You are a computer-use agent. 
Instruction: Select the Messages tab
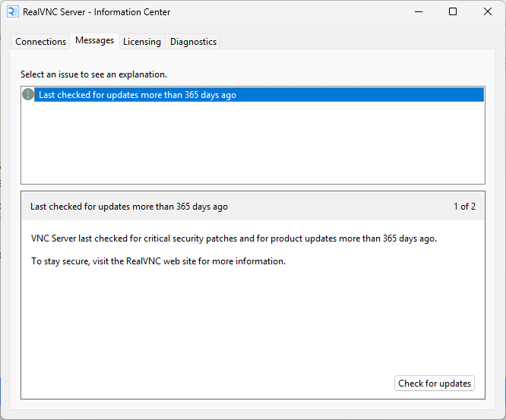point(94,41)
